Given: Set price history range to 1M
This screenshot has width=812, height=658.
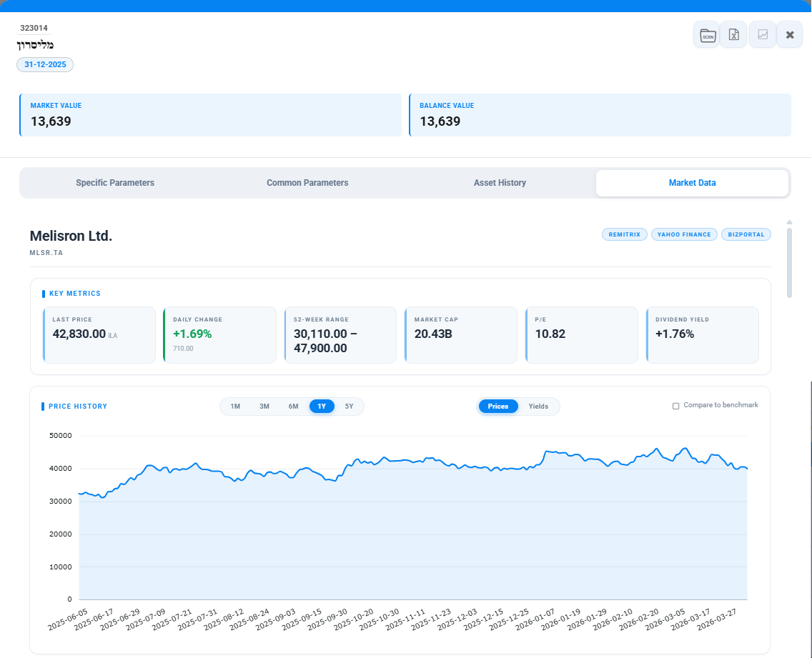Looking at the screenshot, I should (235, 407).
